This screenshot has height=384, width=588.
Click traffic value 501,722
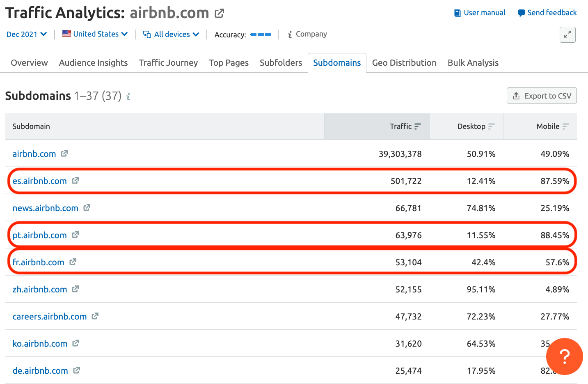(406, 181)
